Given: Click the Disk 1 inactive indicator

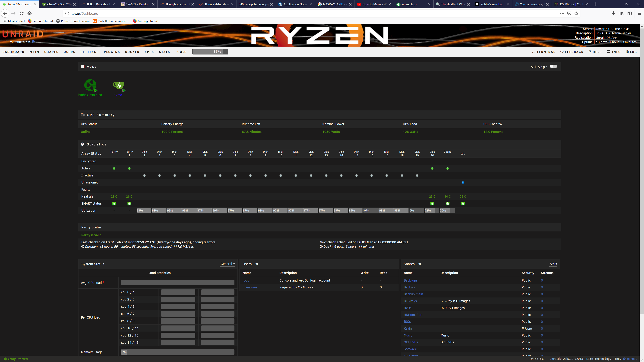Looking at the screenshot, I should coord(144,175).
